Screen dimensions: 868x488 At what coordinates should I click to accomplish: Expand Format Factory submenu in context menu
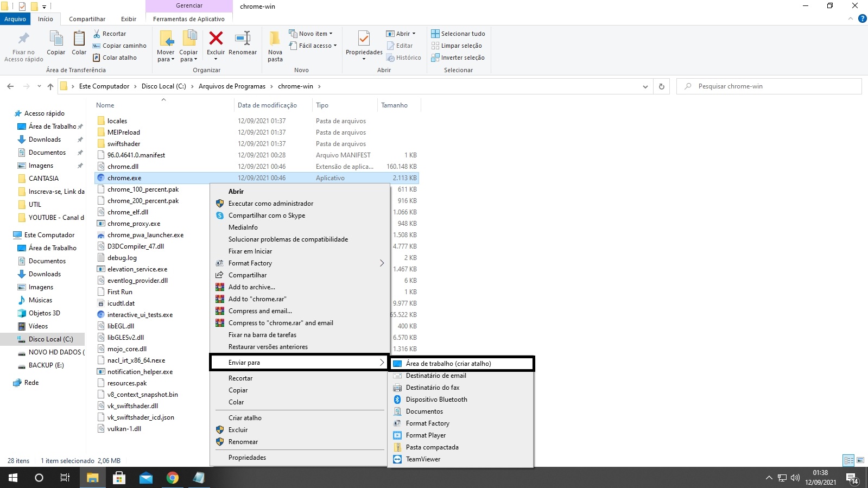[382, 263]
